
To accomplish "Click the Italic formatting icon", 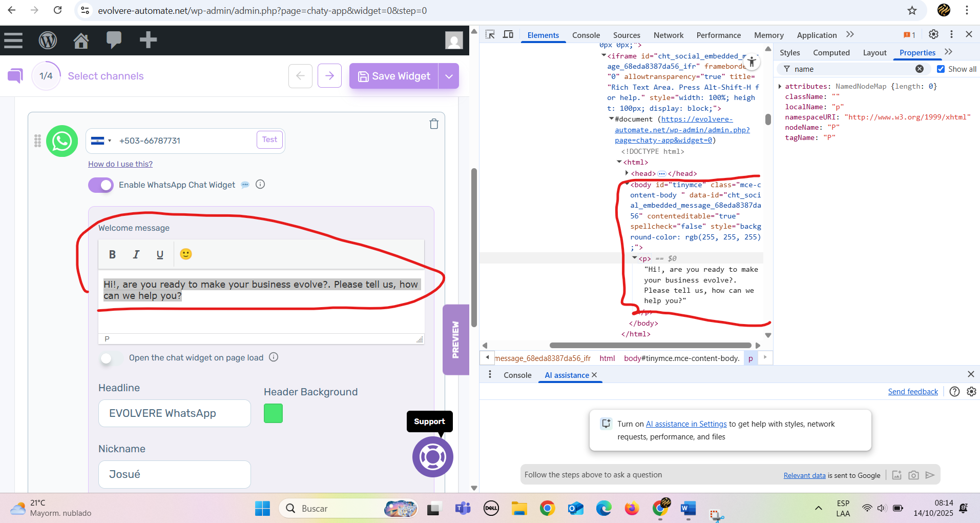I will coord(136,254).
